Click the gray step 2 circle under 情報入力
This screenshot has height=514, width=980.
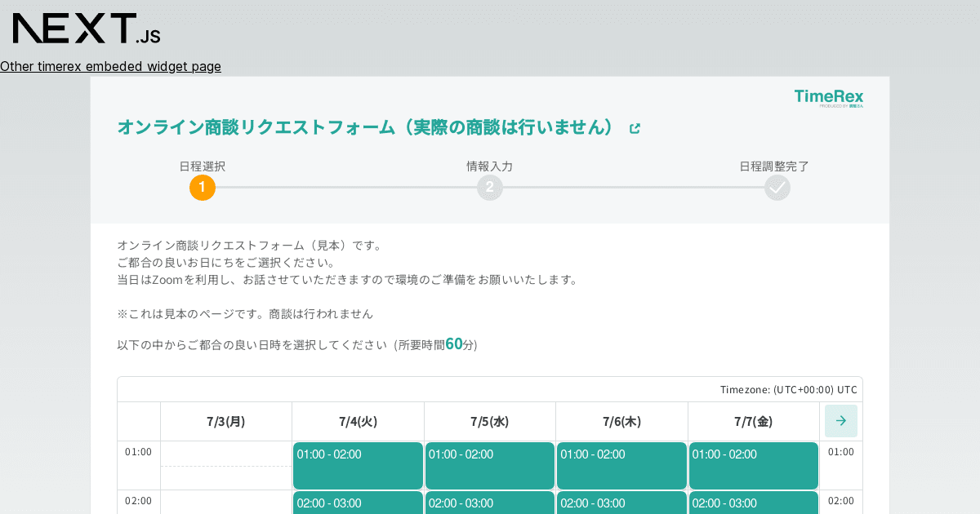[x=490, y=188]
